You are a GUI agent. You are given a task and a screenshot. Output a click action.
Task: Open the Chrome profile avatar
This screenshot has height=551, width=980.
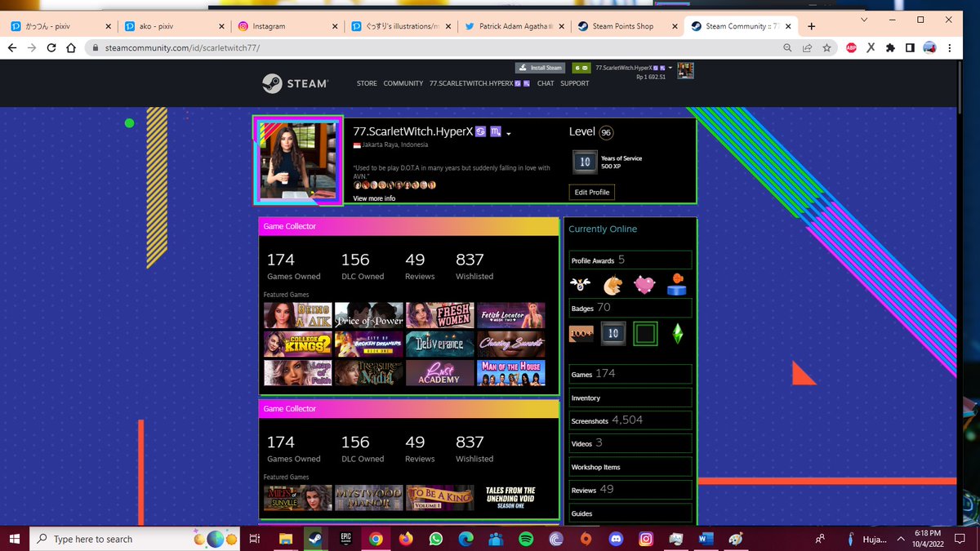pyautogui.click(x=929, y=48)
